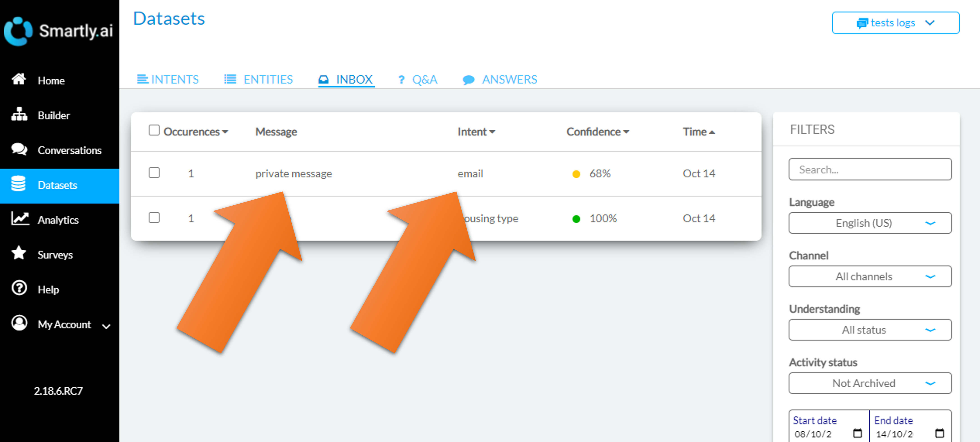The height and width of the screenshot is (442, 980).
Task: Click the Surveys star icon
Action: click(19, 254)
